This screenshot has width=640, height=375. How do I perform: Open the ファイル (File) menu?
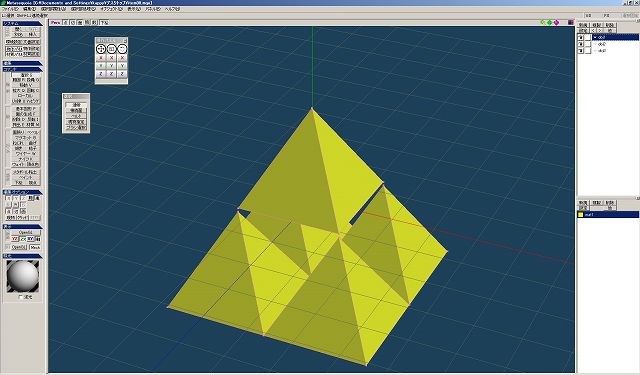click(x=10, y=9)
